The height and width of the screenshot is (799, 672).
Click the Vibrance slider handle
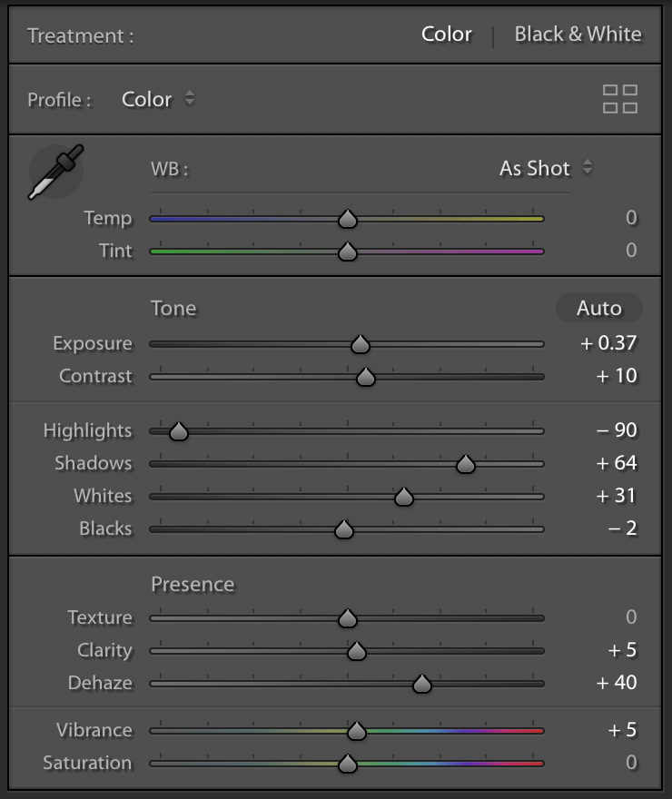pyautogui.click(x=357, y=730)
